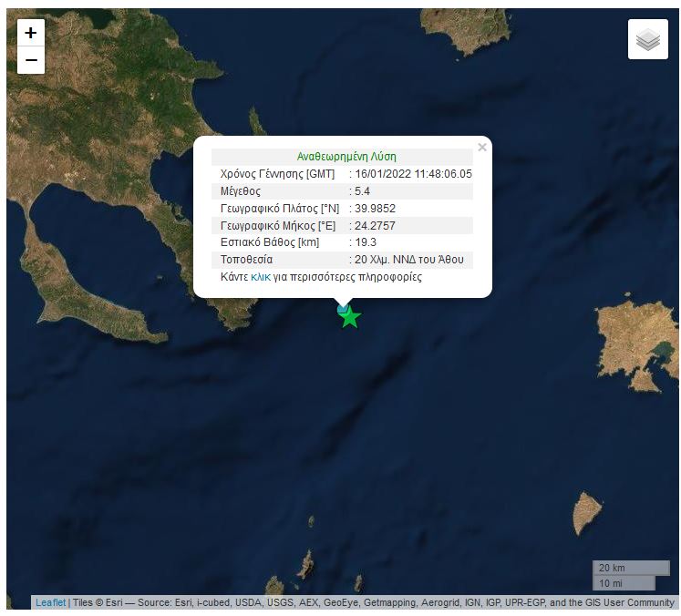Image resolution: width=681 pixels, height=616 pixels.
Task: Close the earthquake info popup
Action: click(x=481, y=148)
